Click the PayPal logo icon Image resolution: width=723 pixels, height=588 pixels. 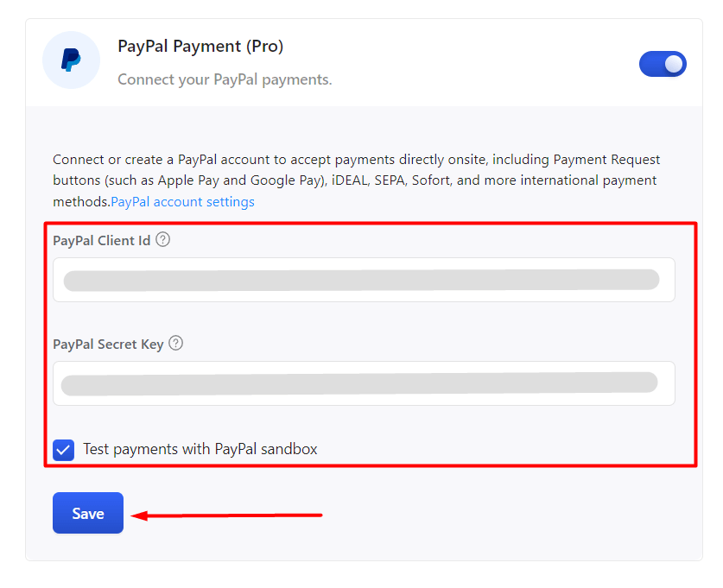pos(71,60)
